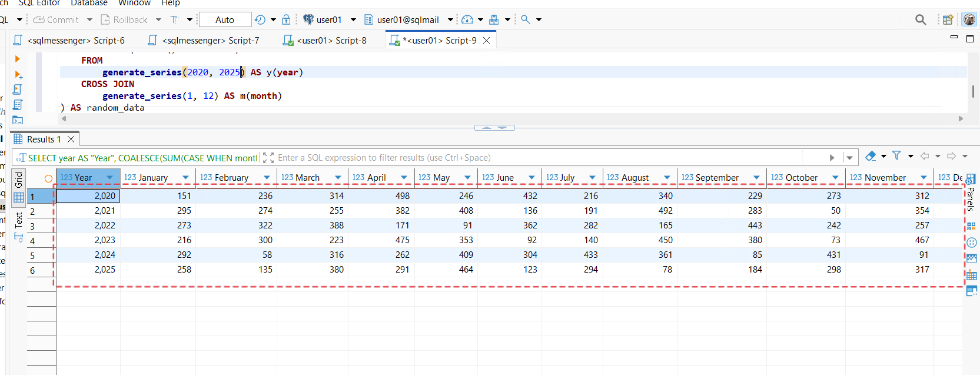Switch to Grid view of results
Viewport: 980px width, 375px height.
19,188
